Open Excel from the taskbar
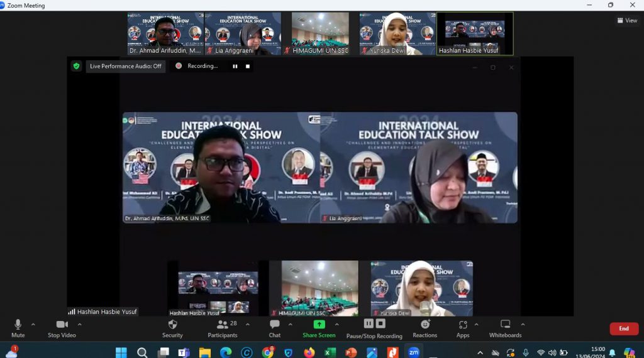 tap(330, 352)
